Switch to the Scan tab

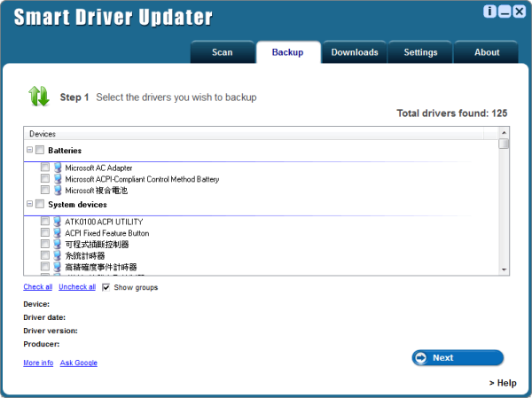point(223,52)
